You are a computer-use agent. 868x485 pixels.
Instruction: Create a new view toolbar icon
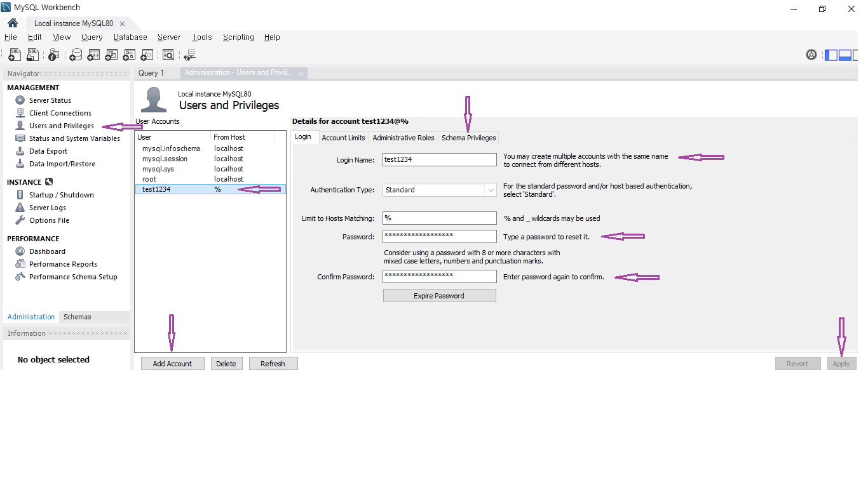111,55
